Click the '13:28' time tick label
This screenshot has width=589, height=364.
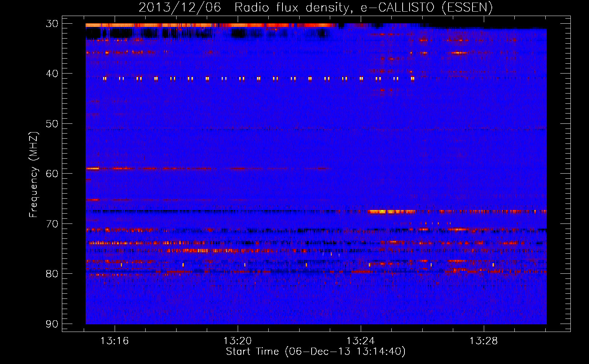[483, 341]
